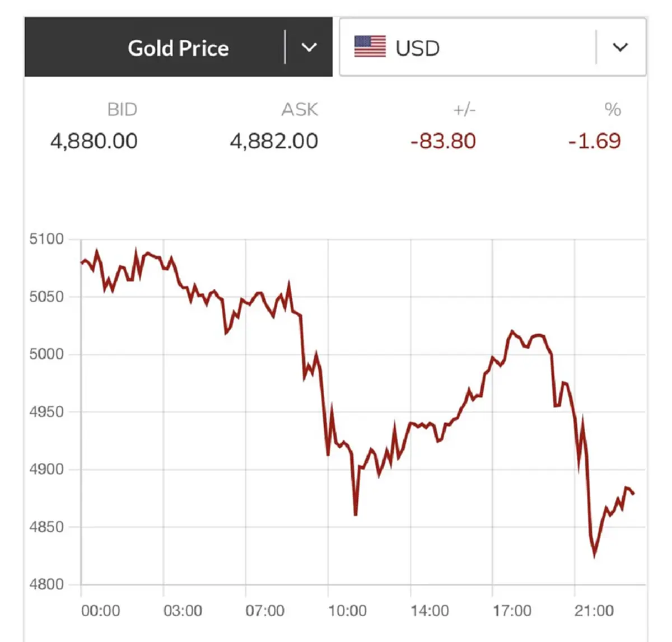Click the ask price 4,882.00
The height and width of the screenshot is (642, 672).
coord(274,141)
